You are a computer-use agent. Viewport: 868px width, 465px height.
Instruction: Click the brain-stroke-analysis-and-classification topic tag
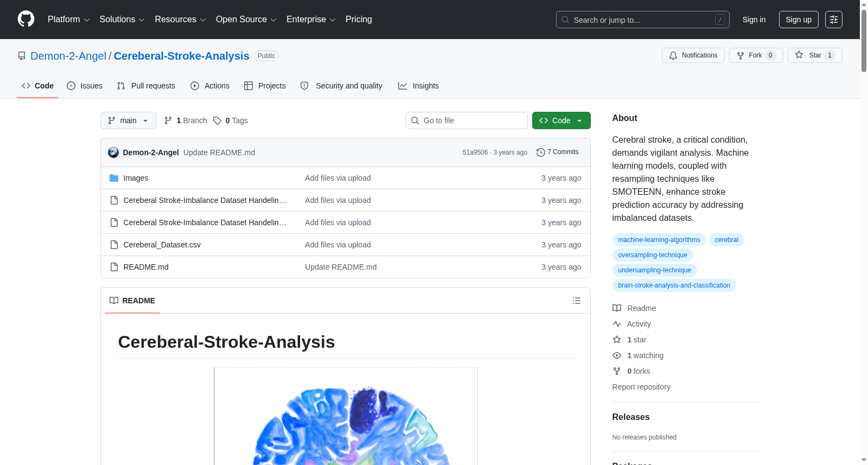pos(674,285)
